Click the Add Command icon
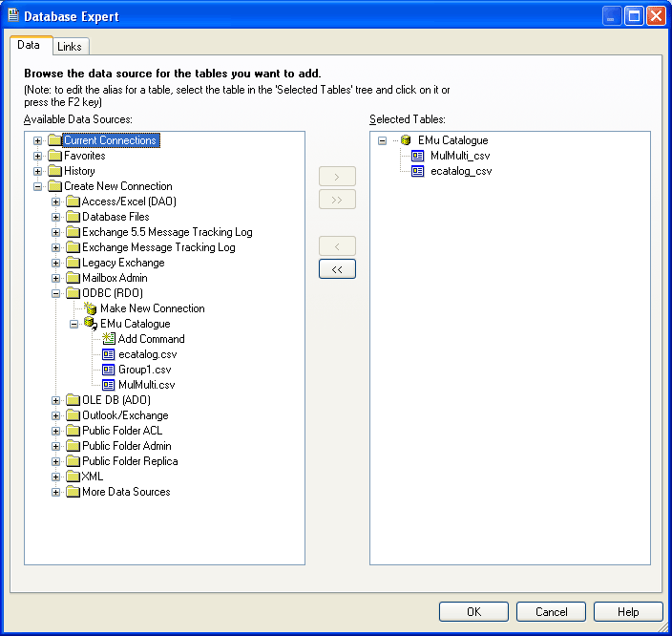This screenshot has height=636, width=672. point(109,339)
